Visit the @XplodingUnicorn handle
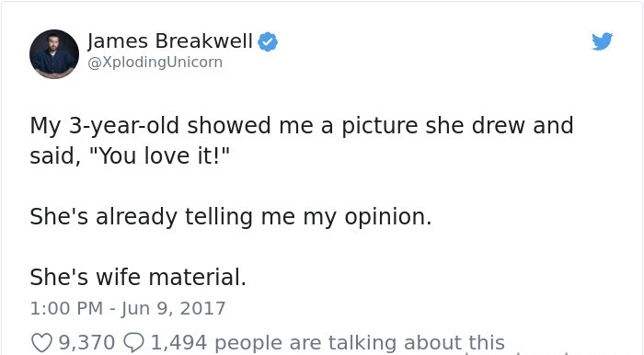Viewport: 644px width, 355px height. pos(155,63)
